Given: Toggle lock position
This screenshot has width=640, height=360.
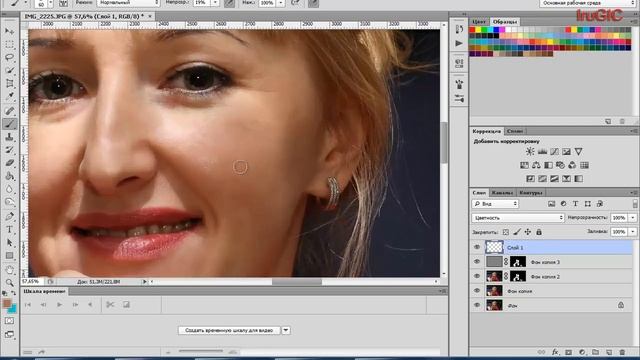Looking at the screenshot, I should click(528, 232).
